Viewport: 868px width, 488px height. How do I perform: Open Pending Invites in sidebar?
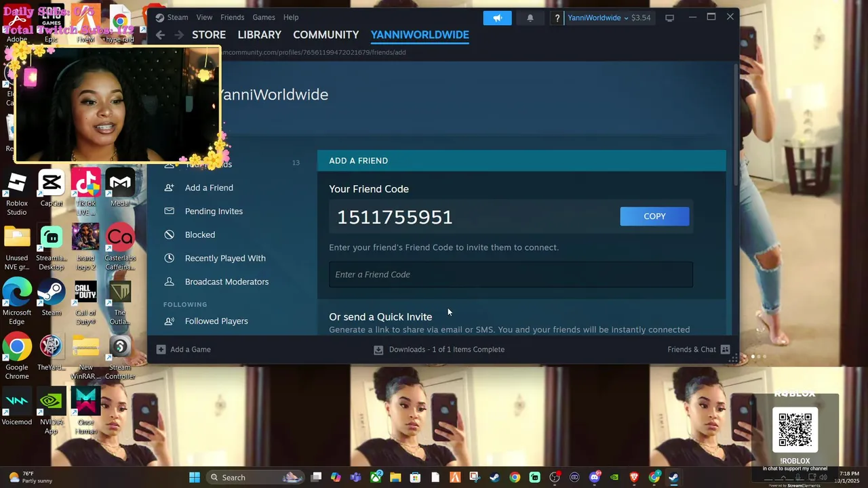[x=214, y=211]
